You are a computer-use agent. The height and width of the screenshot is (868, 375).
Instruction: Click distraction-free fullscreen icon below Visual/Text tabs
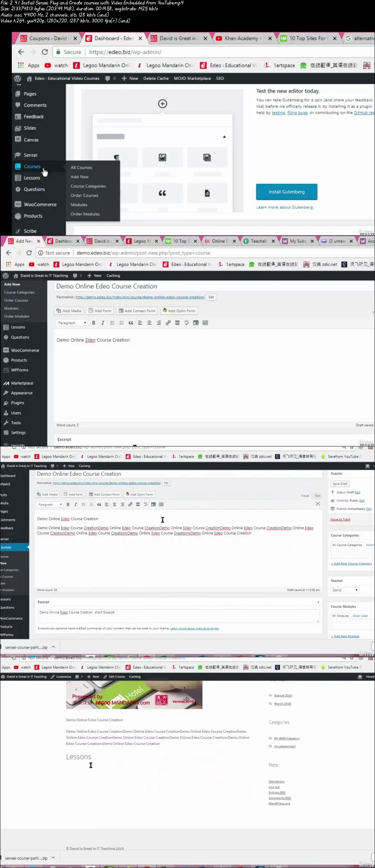[x=318, y=504]
